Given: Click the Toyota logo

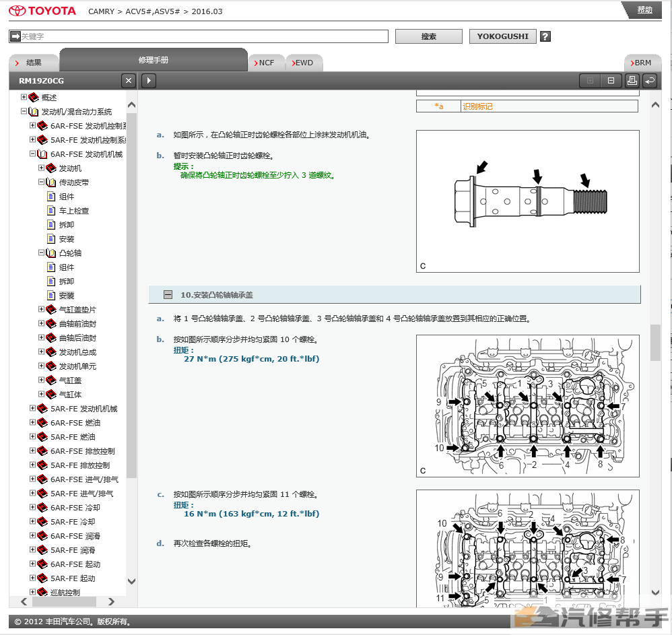Looking at the screenshot, I should [x=42, y=11].
